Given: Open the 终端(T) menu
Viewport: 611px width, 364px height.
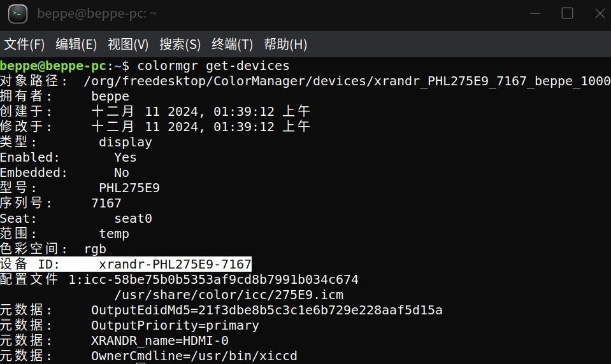Looking at the screenshot, I should 232,45.
